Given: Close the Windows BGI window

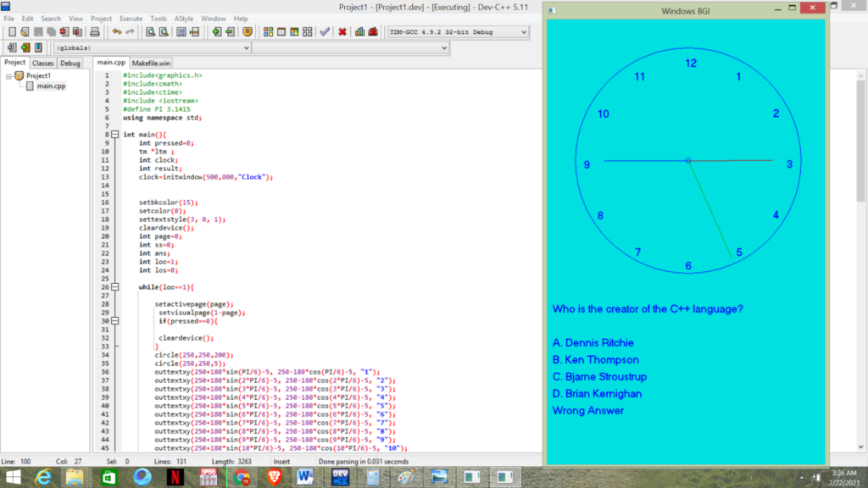Looking at the screenshot, I should click(x=812, y=8).
